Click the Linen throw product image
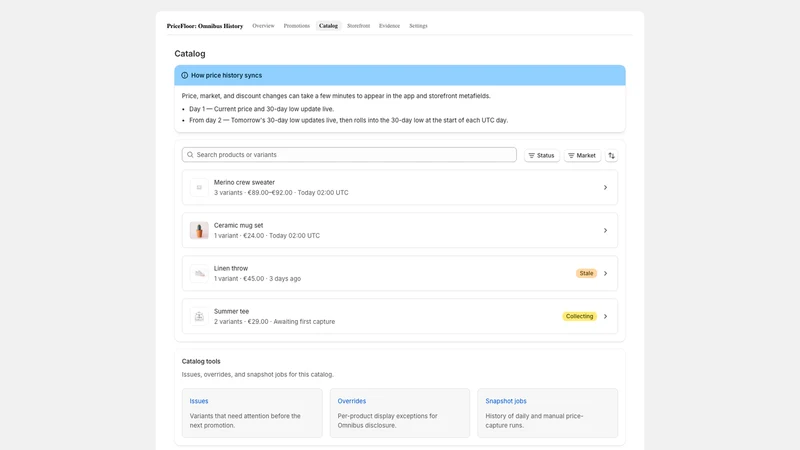This screenshot has width=800, height=450. click(199, 273)
